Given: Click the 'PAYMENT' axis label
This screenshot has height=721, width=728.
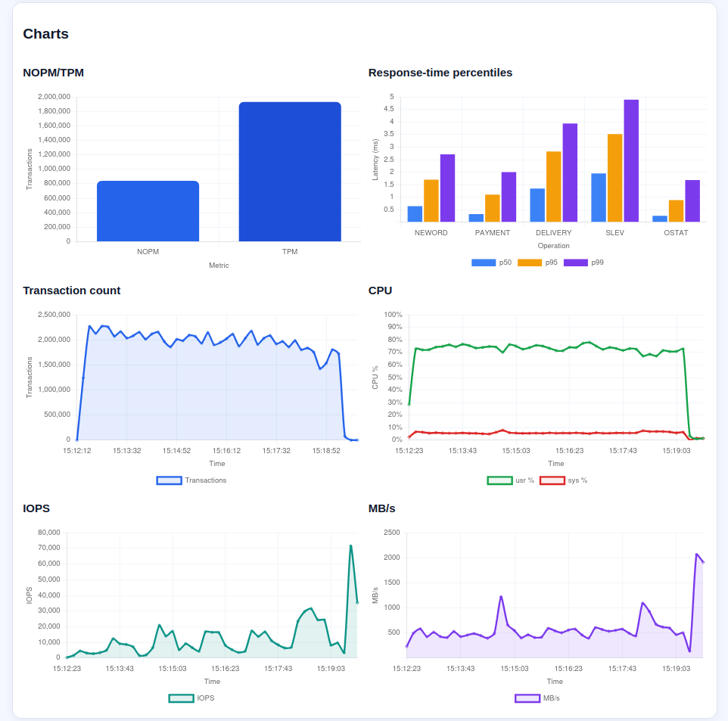Looking at the screenshot, I should coord(492,233).
